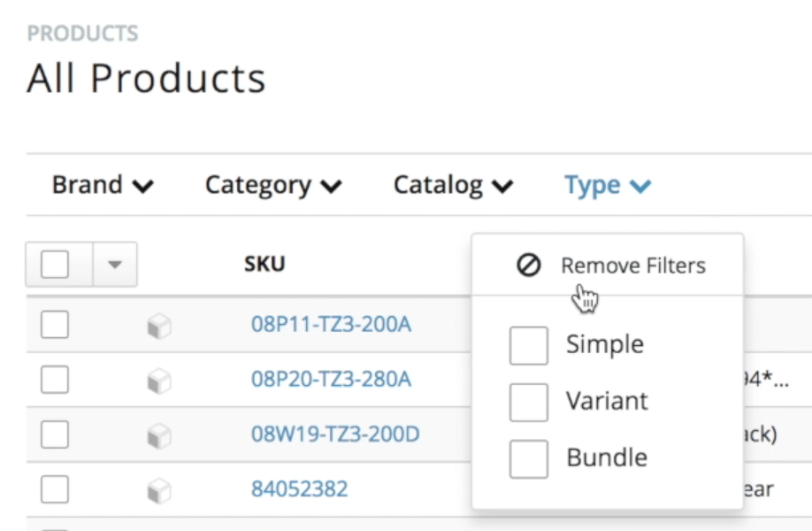This screenshot has width=812, height=531.
Task: Click the product box icon for 08P20-TZ3-280A
Action: 159,381
